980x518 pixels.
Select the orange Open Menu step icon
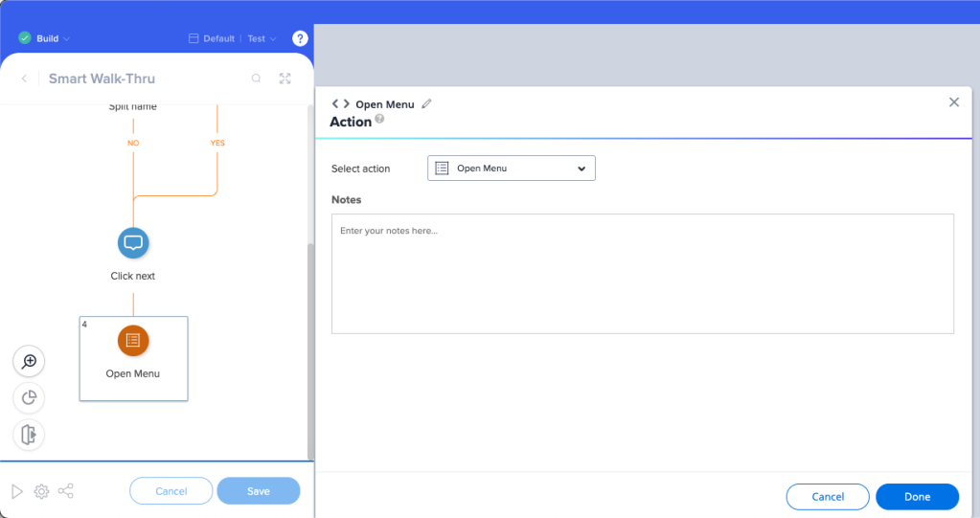133,340
